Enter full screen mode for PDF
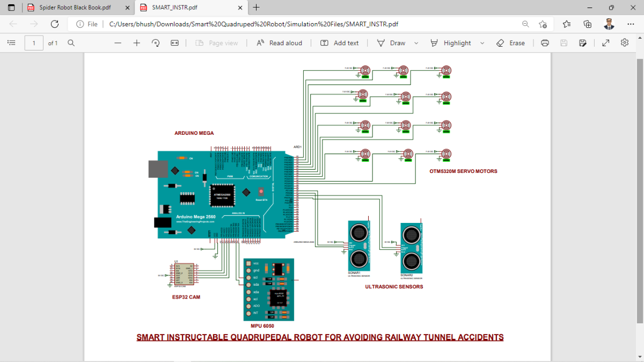Screen dimensions: 644x362 coord(606,43)
